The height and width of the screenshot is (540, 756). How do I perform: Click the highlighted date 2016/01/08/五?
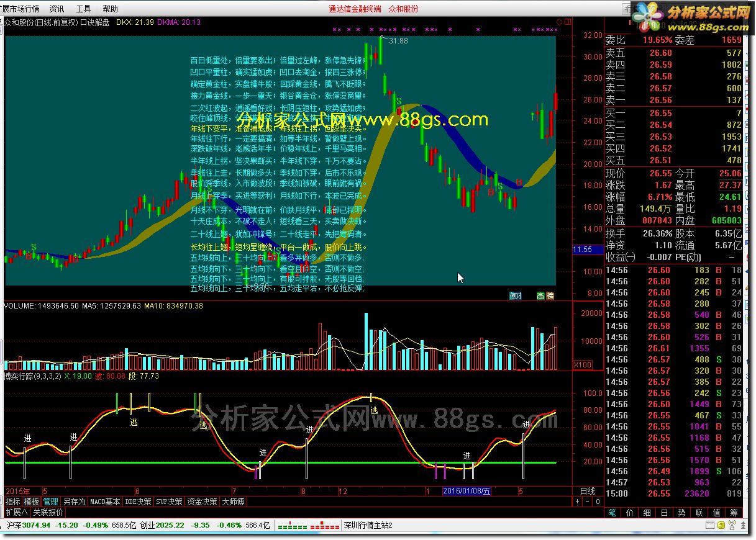[x=467, y=491]
